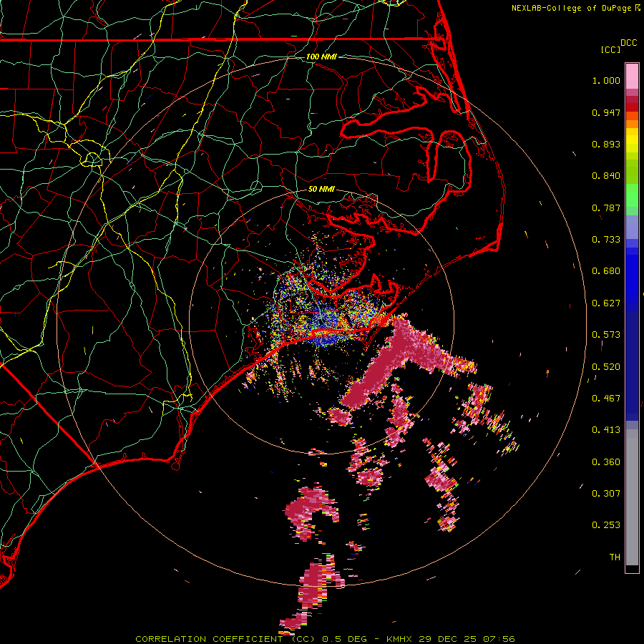Click the 0.307 scale value

[606, 494]
